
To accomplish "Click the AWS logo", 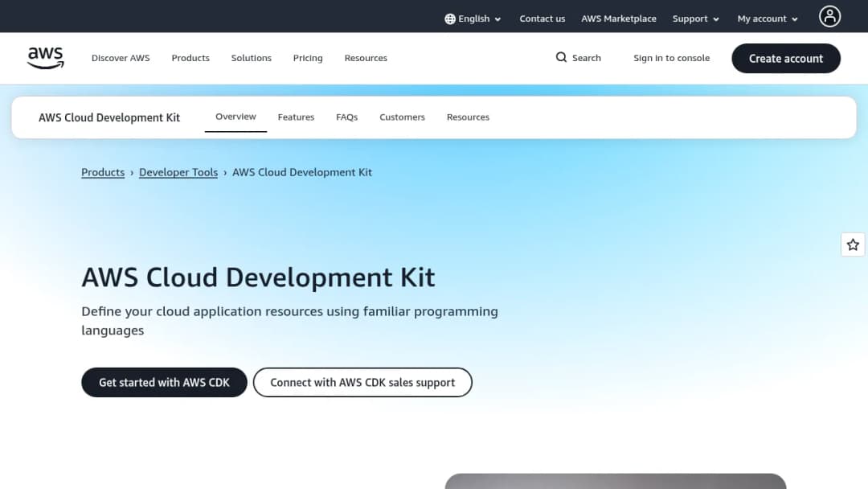I will point(45,58).
